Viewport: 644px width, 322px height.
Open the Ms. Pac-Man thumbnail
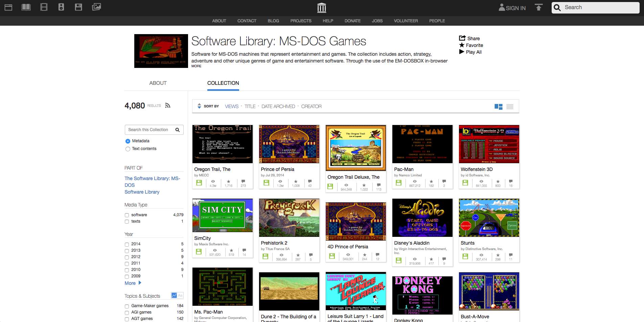tap(223, 287)
